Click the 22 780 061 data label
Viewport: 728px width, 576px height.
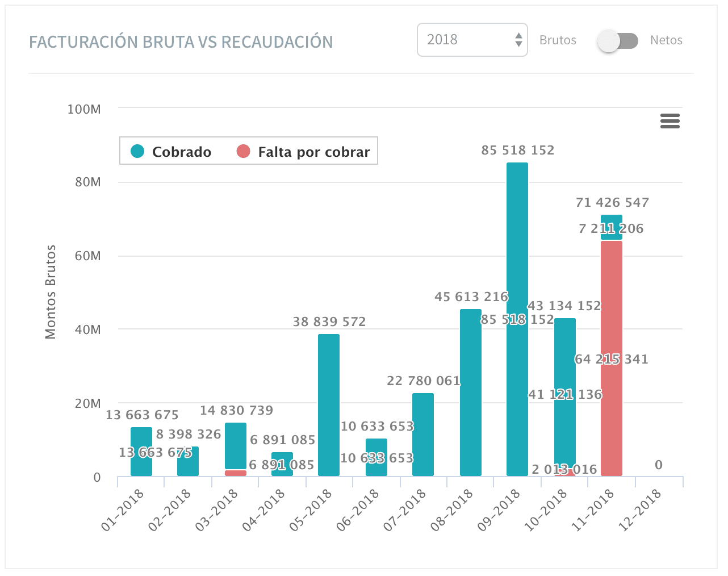(424, 381)
